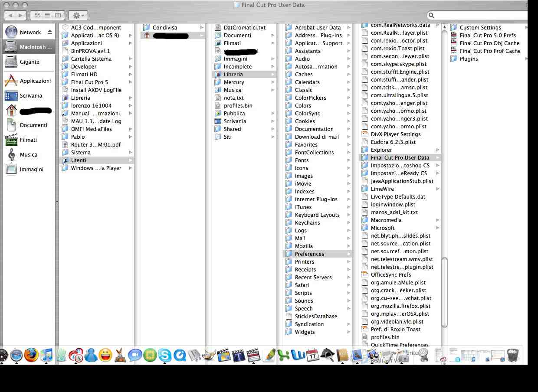Select Network in the sidebar
This screenshot has height=392, width=538.
tap(29, 32)
